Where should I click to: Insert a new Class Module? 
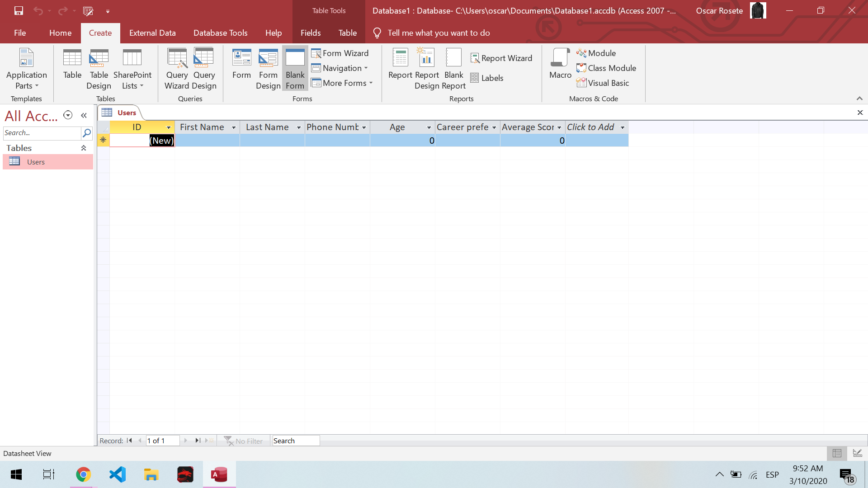tap(606, 68)
